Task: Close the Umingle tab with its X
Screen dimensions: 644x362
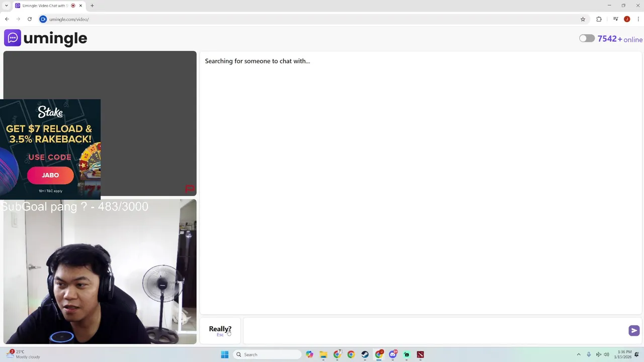Action: [x=80, y=6]
